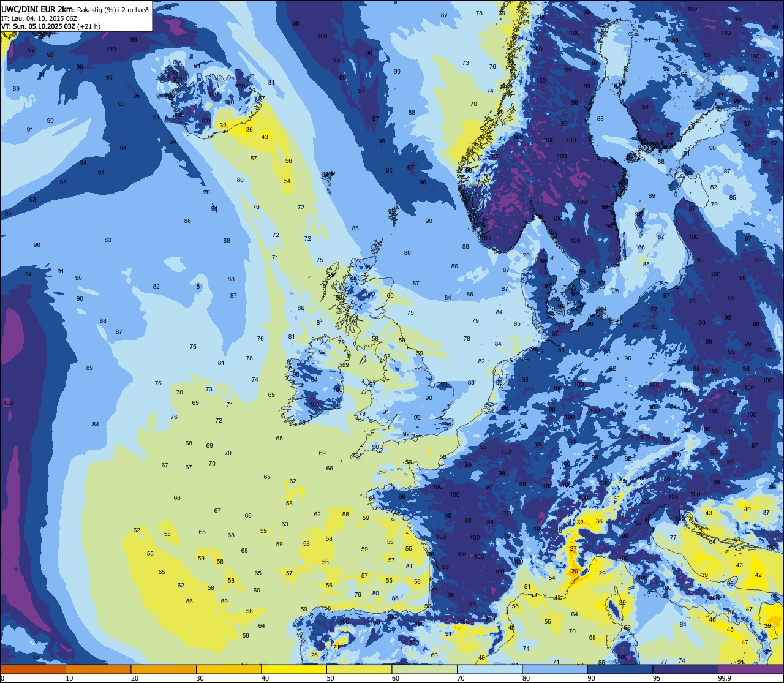Click the light orange 20–30 legend swatch
This screenshot has width=784, height=683.
(164, 669)
